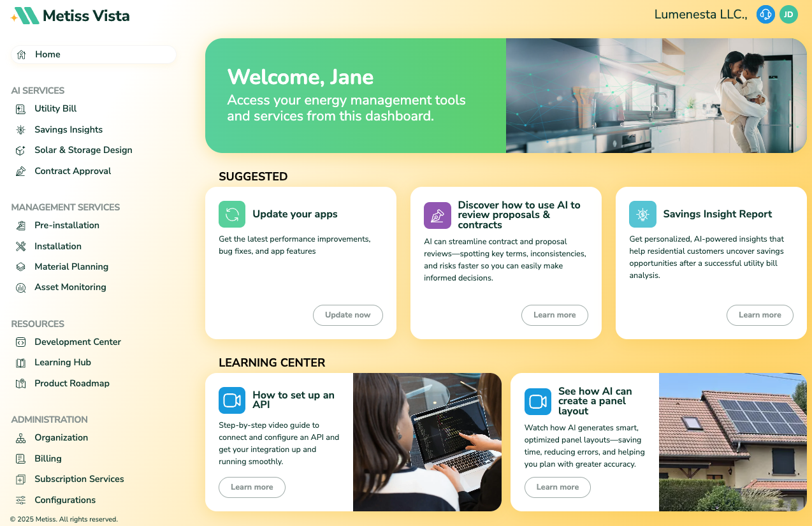Click Learn more on panel layout card
This screenshot has width=812, height=526.
(558, 487)
